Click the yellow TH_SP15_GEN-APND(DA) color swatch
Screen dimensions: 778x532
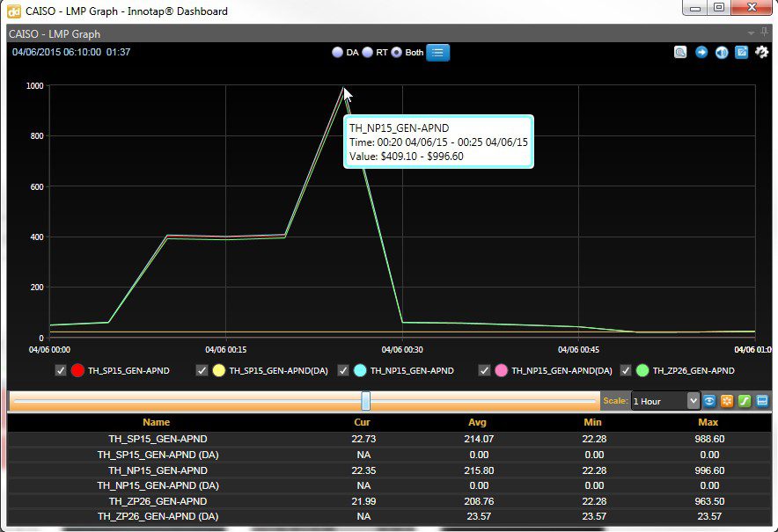pyautogui.click(x=219, y=370)
